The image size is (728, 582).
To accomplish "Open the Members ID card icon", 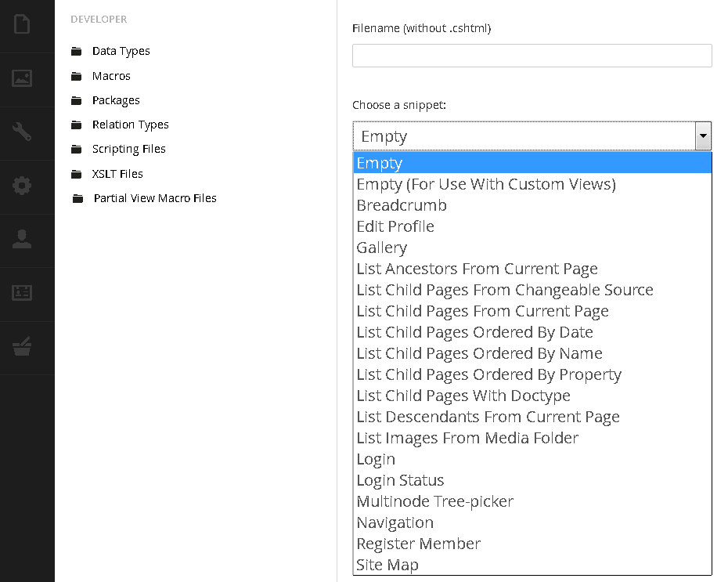I will [x=22, y=293].
